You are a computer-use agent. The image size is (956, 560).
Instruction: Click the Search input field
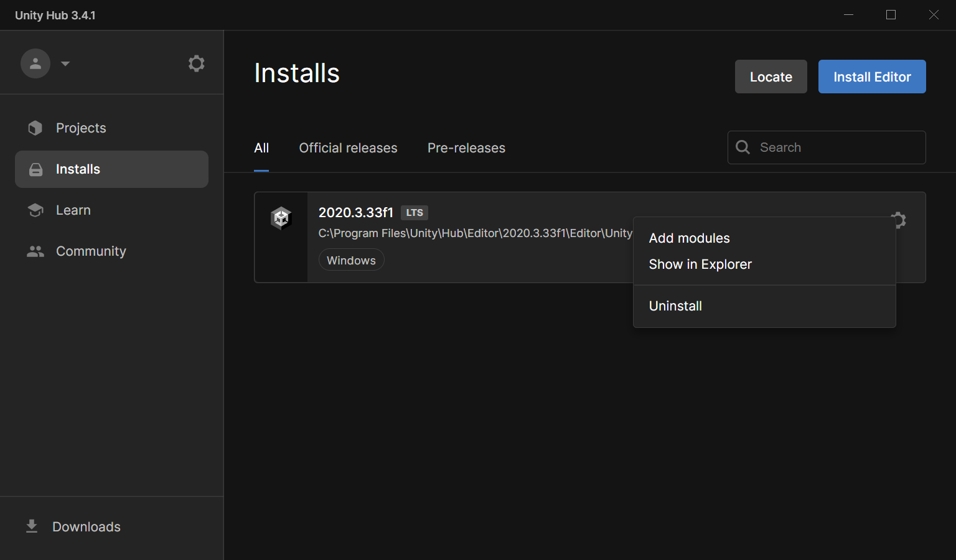[827, 147]
